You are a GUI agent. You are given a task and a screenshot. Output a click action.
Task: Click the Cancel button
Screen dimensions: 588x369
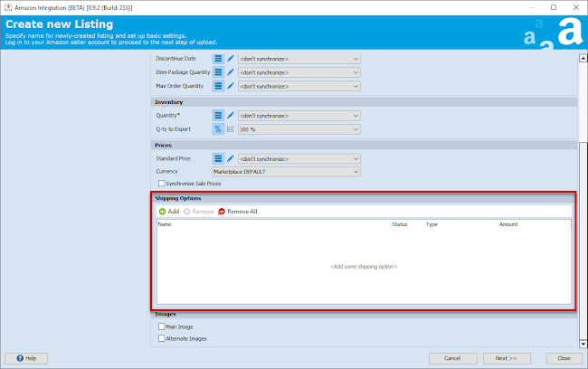coord(453,358)
